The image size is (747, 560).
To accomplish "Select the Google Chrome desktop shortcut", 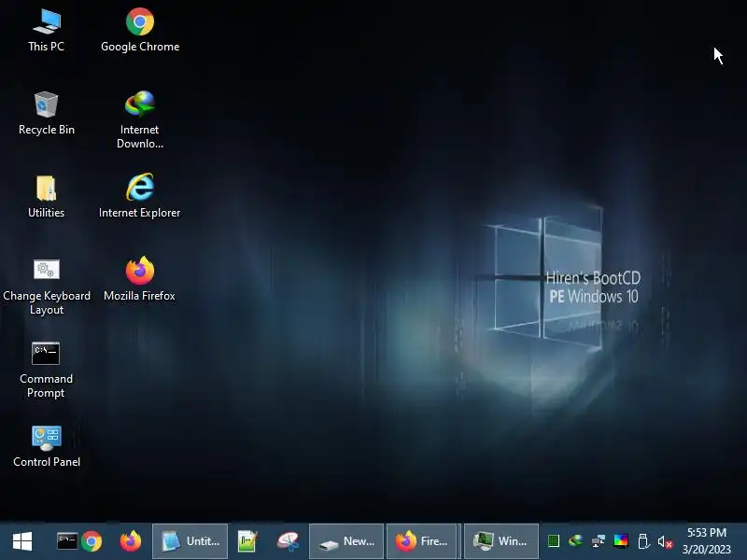I will pos(140,31).
